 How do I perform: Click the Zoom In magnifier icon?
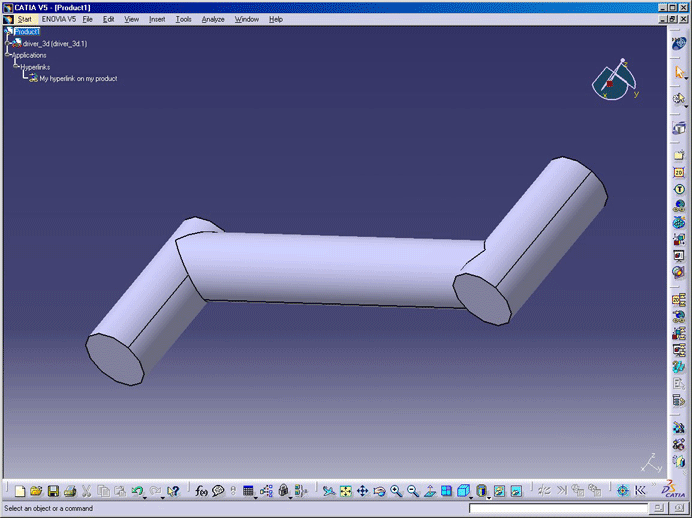(x=396, y=491)
